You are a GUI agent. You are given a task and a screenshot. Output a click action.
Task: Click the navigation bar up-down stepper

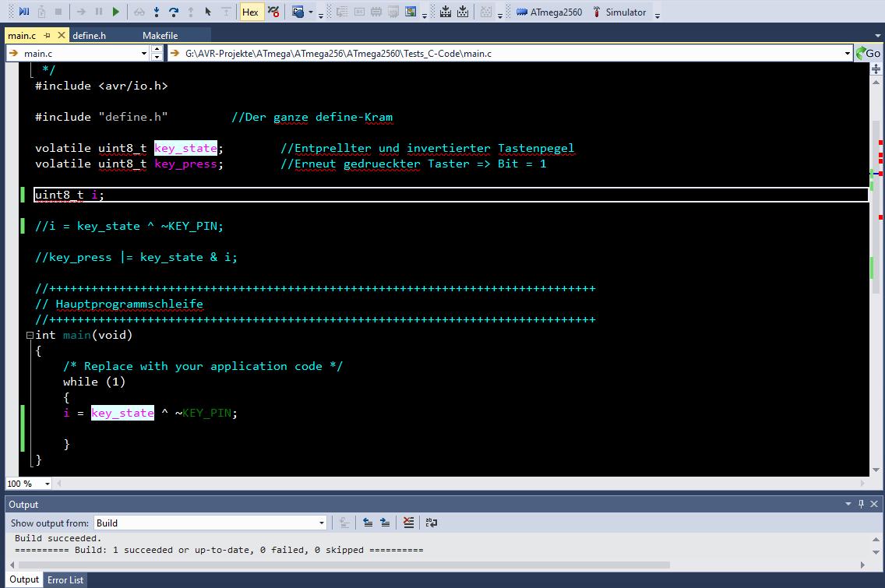157,53
